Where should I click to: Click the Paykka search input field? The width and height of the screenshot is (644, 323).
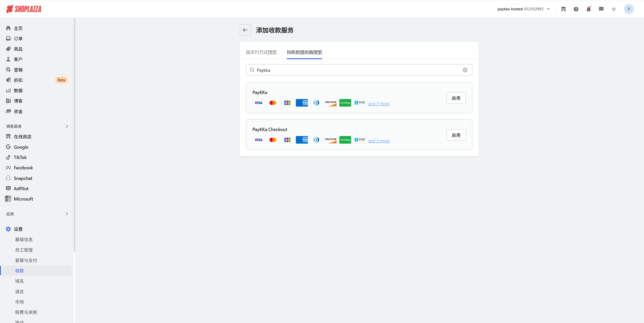tap(357, 70)
